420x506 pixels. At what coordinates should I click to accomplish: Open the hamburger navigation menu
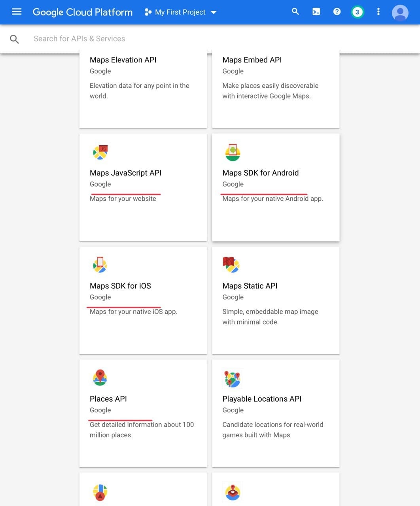click(x=17, y=12)
